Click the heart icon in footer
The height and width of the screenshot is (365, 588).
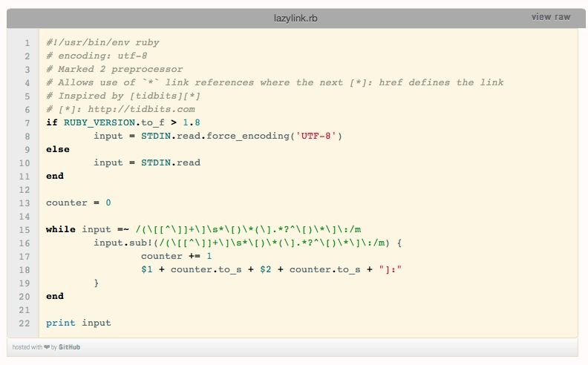coord(46,347)
